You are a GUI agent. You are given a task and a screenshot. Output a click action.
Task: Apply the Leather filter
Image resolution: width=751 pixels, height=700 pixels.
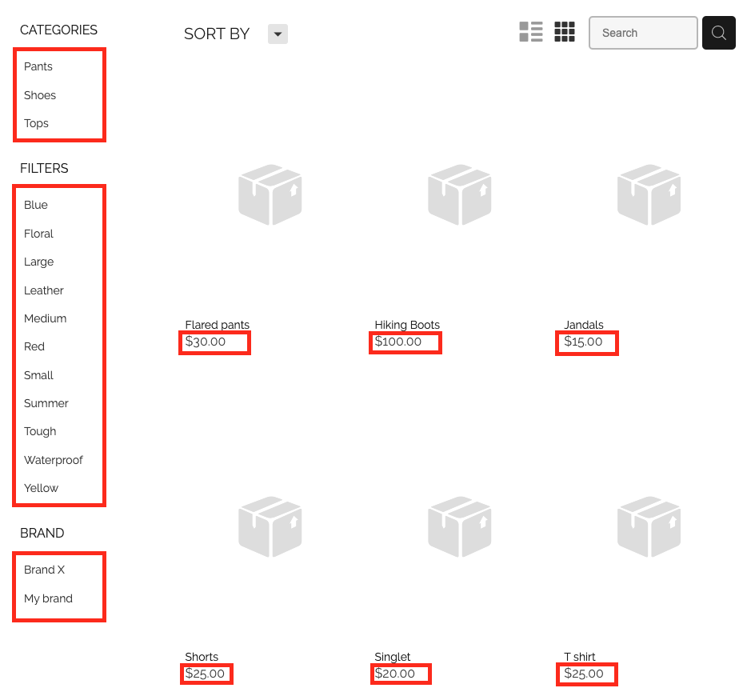(43, 290)
